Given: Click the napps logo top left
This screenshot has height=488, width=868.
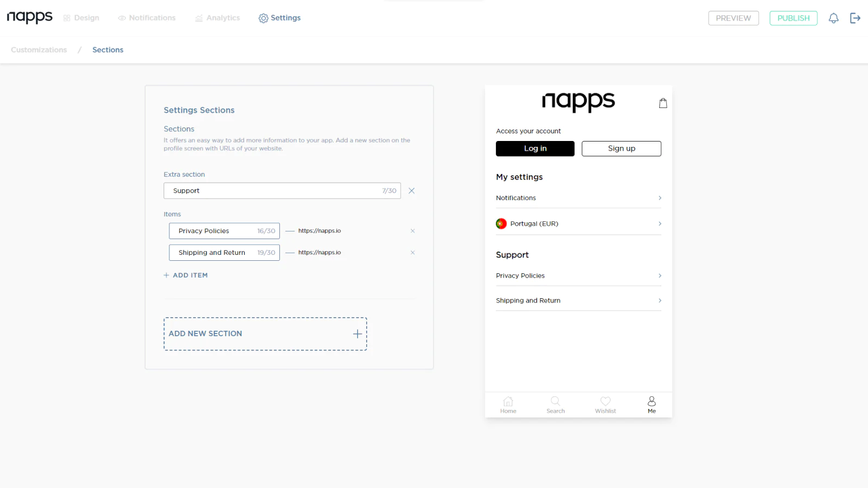Looking at the screenshot, I should click(30, 17).
